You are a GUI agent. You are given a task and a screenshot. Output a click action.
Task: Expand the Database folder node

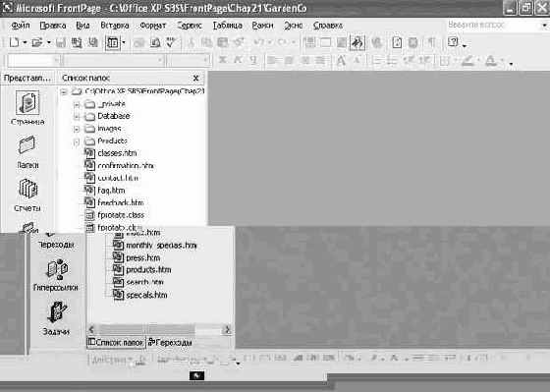tap(77, 116)
